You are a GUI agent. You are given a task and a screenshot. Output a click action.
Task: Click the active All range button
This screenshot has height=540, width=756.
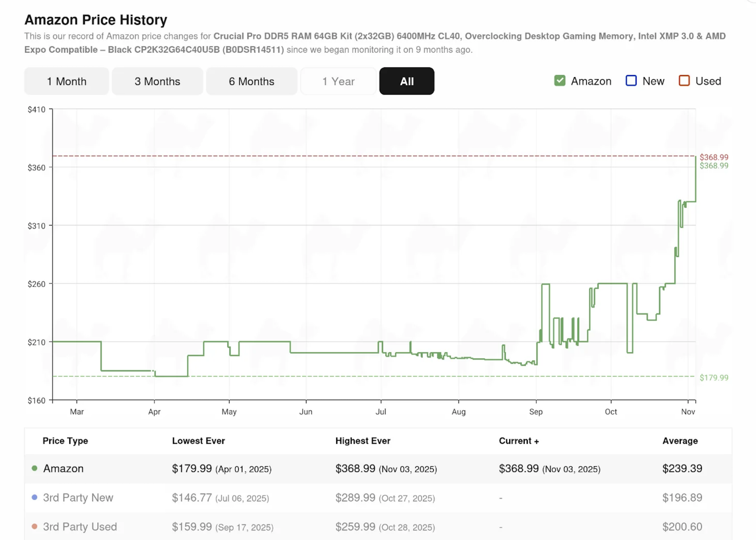[406, 81]
